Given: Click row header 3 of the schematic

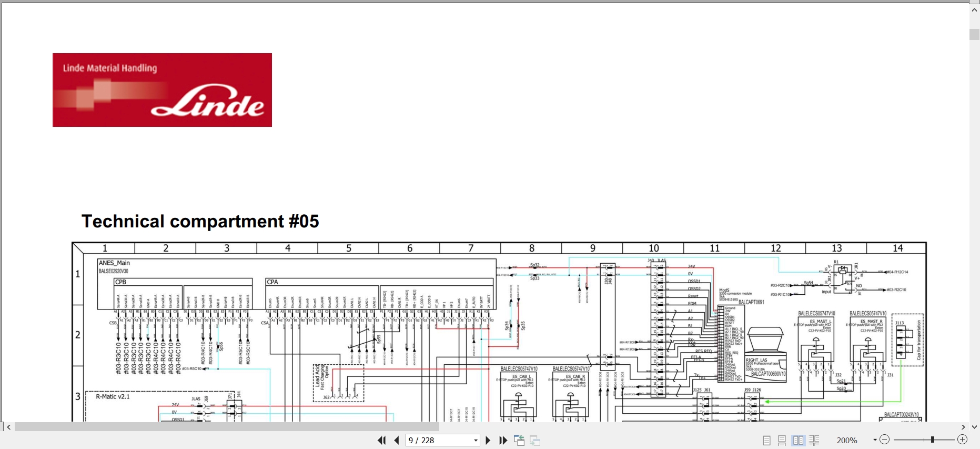Looking at the screenshot, I should tap(78, 396).
